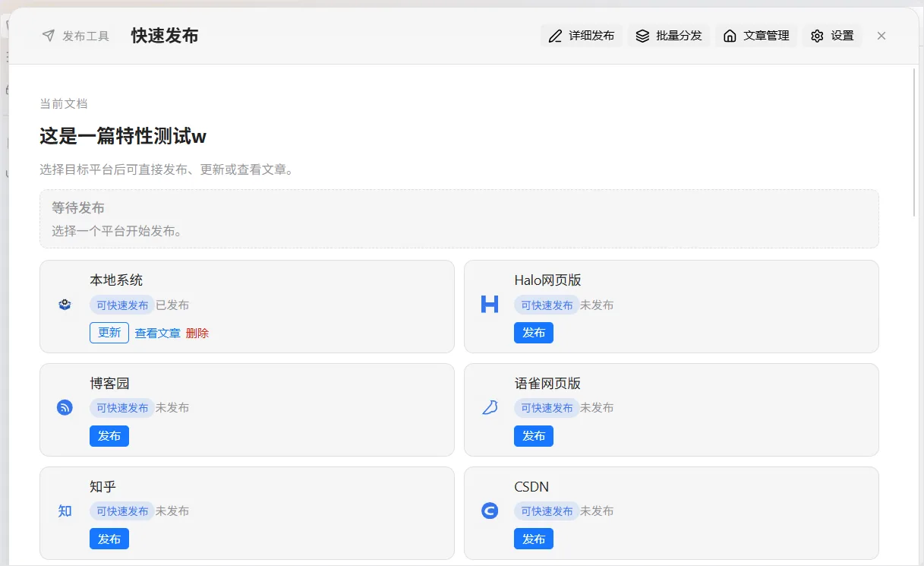Viewport: 924px width, 566px height.
Task: Click the 知乎 platform icon
Action: tap(65, 511)
